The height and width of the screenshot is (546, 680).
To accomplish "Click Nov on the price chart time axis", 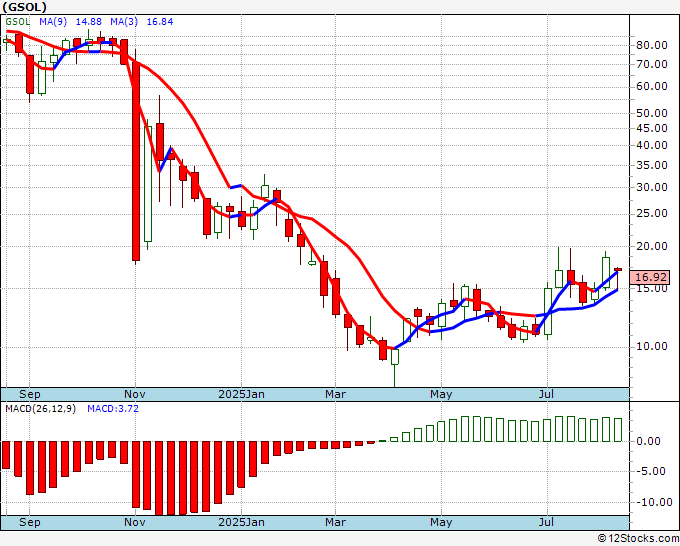I will (135, 394).
